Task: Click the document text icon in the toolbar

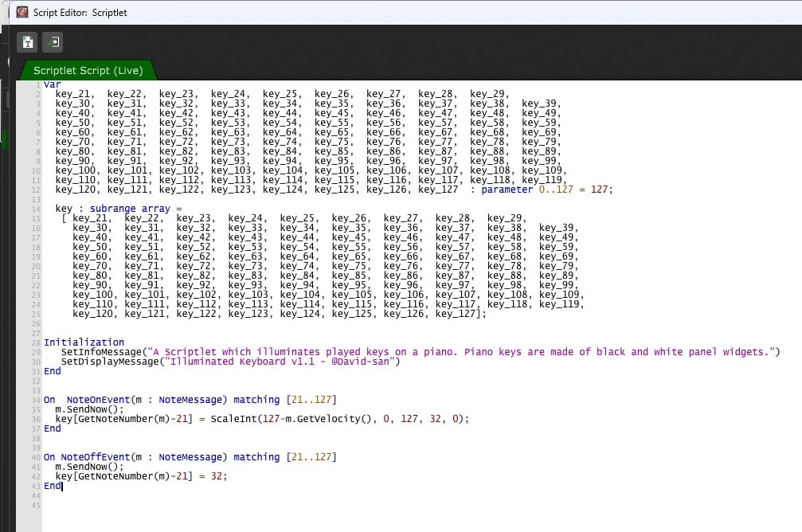Action: click(28, 42)
